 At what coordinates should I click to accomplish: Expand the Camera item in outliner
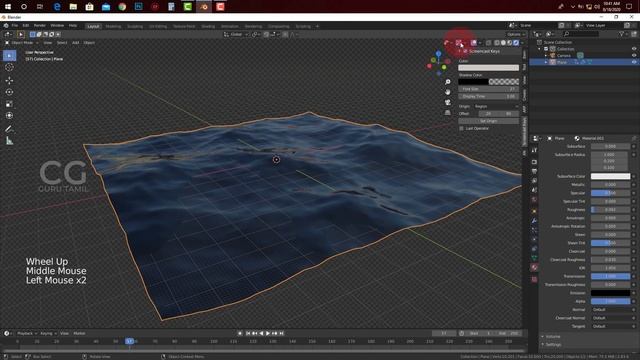[x=546, y=56]
